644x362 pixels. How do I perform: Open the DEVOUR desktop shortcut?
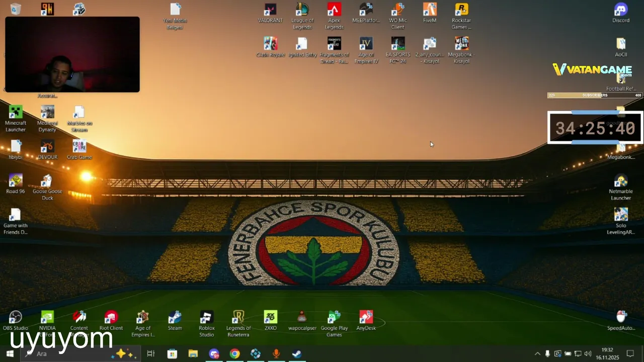click(x=47, y=150)
